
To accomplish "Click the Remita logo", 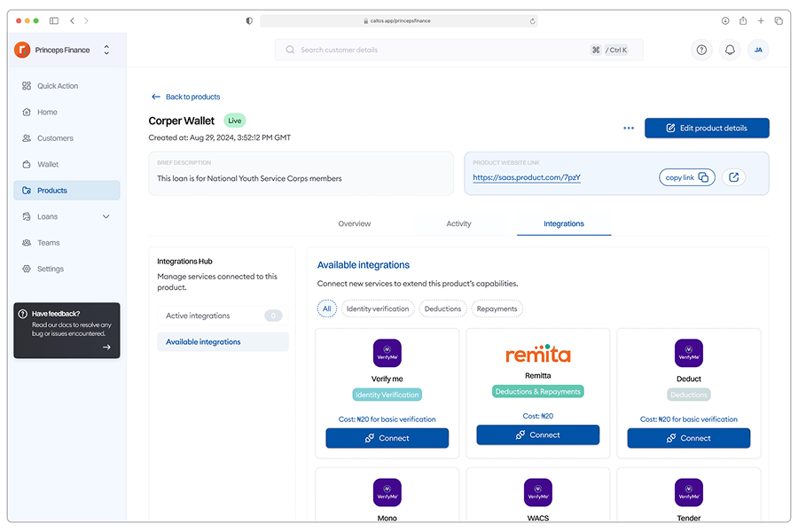I will pyautogui.click(x=538, y=355).
